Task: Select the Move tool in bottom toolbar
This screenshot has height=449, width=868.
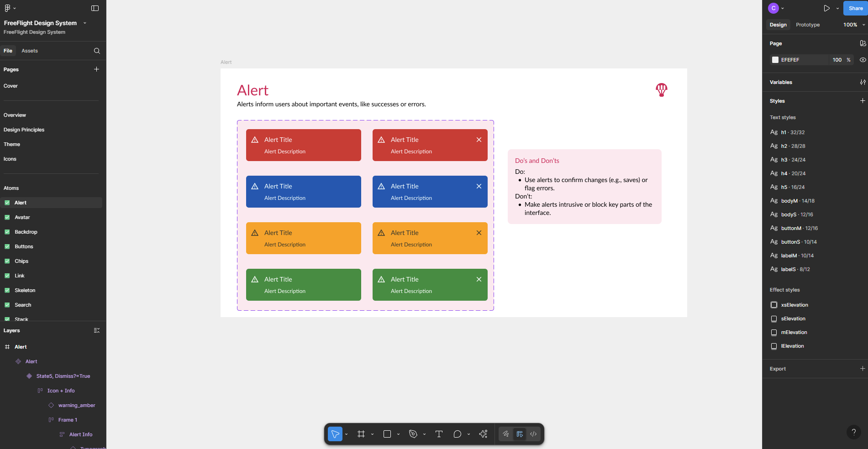Action: tap(335, 434)
